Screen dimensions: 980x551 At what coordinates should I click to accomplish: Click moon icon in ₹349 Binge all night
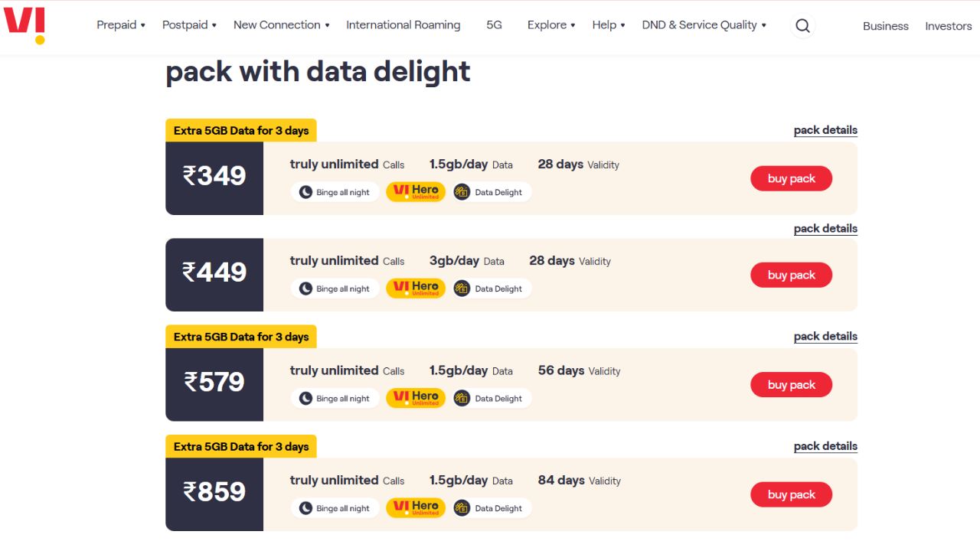pyautogui.click(x=305, y=192)
